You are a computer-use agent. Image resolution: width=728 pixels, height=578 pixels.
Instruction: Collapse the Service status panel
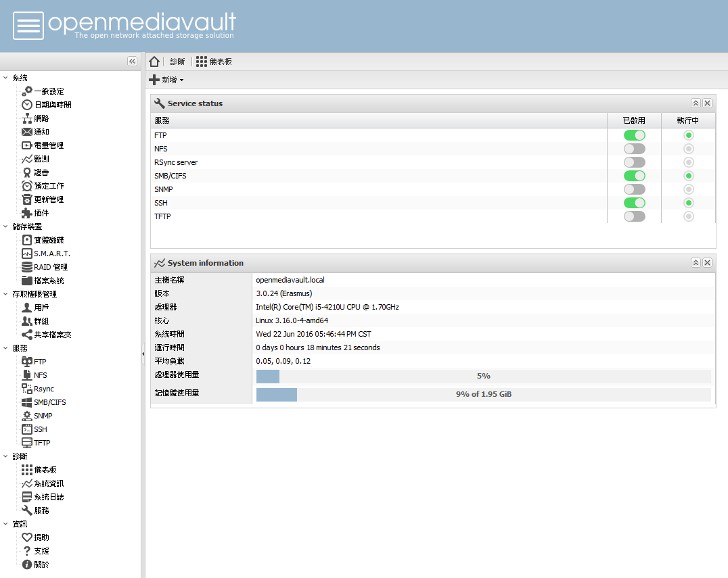pos(696,103)
